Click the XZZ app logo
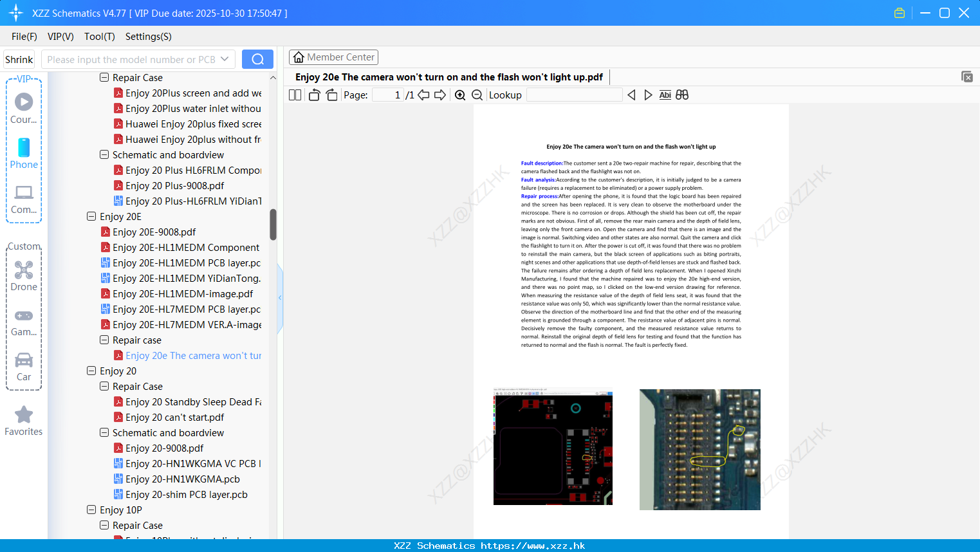Viewport: 980px width, 552px height. pyautogui.click(x=16, y=13)
